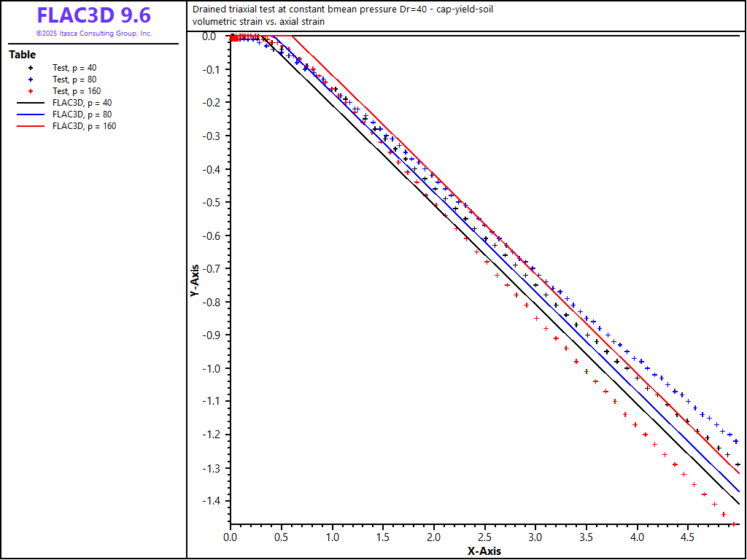
Task: Click the blue line sample for FLAC3D p = 80
Action: [x=30, y=114]
